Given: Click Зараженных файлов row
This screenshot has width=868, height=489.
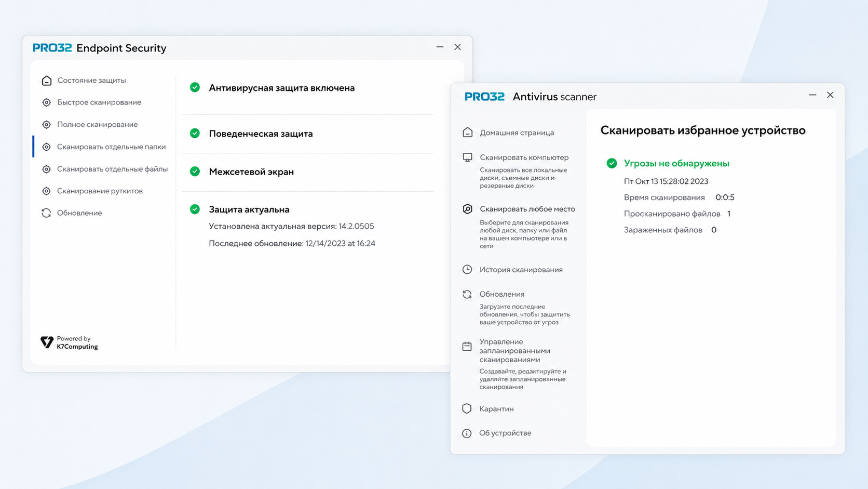Looking at the screenshot, I should click(670, 230).
